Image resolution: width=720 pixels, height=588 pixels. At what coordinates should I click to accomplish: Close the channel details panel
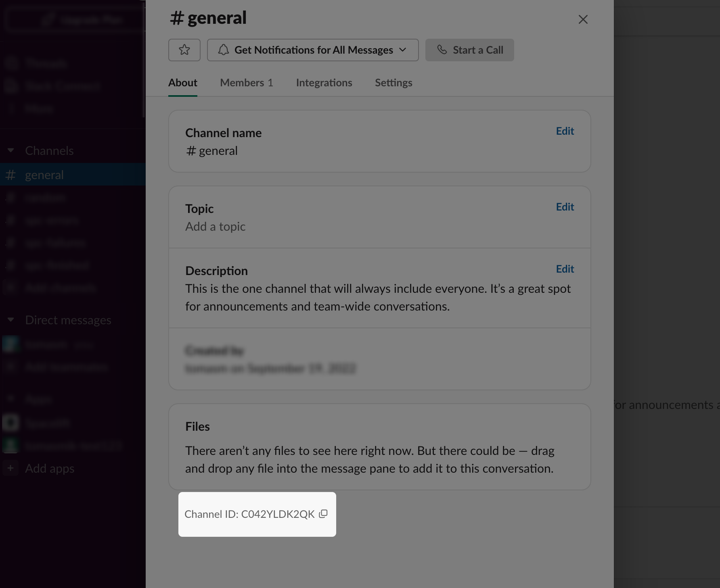(x=583, y=19)
